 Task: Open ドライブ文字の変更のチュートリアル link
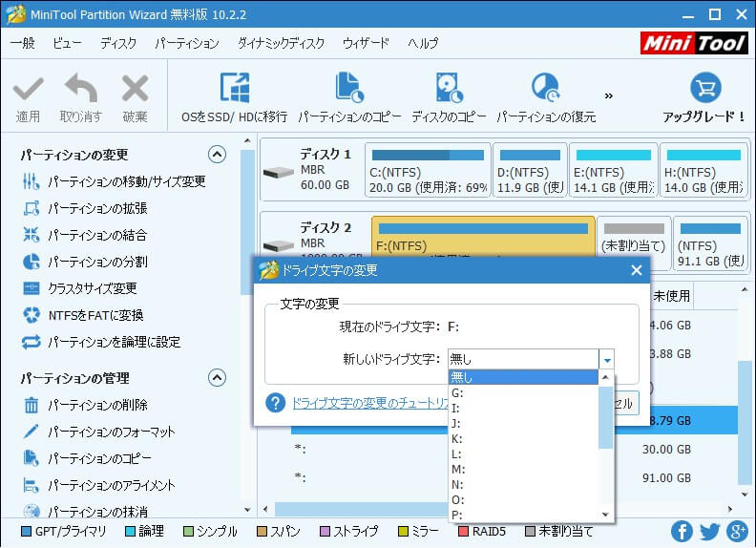coord(370,403)
